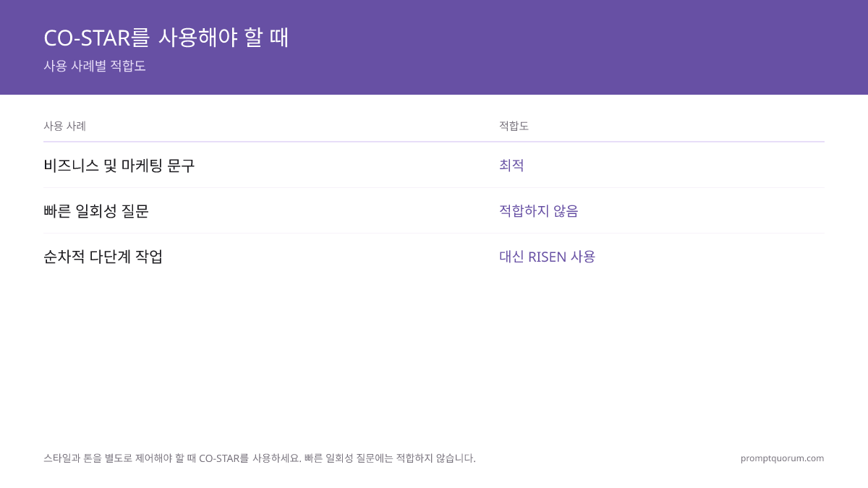868x488 pixels.
Task: Click the column header '적합도'
Action: point(514,126)
